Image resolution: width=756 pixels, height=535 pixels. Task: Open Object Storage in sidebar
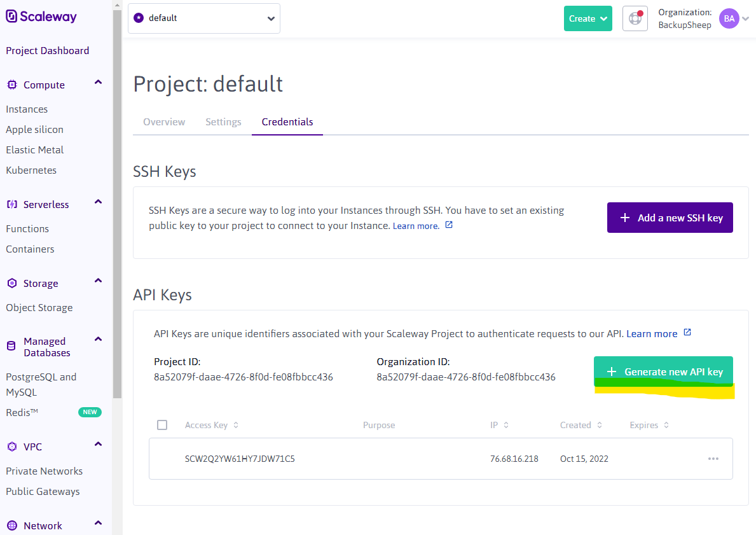39,308
